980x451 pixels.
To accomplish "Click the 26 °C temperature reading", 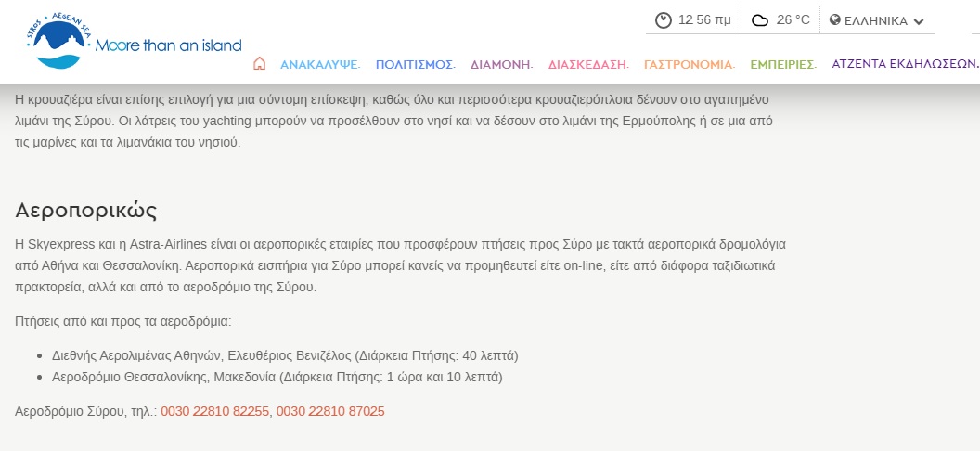I will point(793,20).
